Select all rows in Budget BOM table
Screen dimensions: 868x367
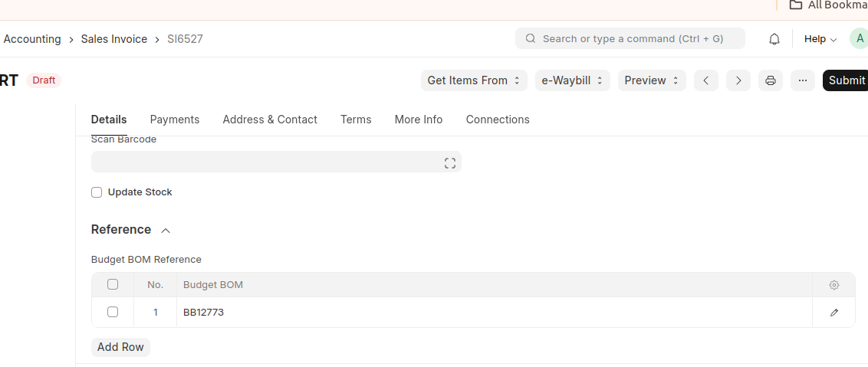click(x=113, y=284)
